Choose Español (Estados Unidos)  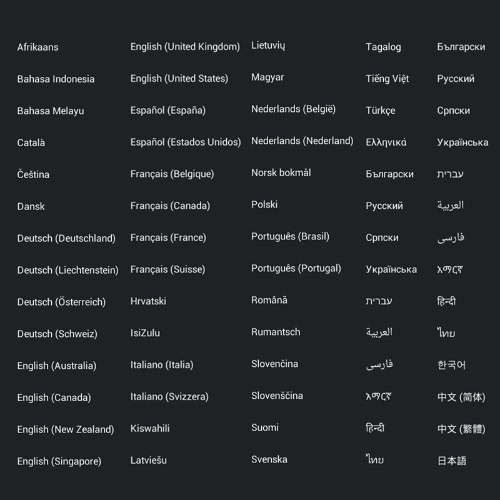(186, 142)
